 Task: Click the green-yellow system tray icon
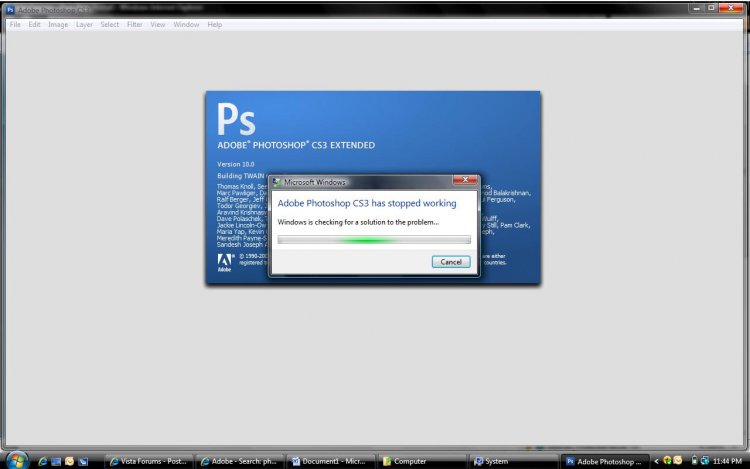tap(667, 461)
